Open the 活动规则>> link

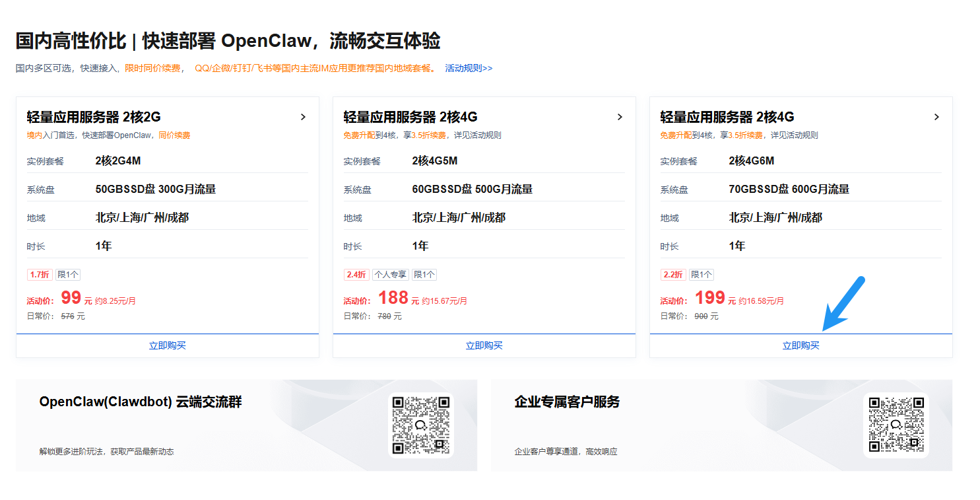click(469, 68)
